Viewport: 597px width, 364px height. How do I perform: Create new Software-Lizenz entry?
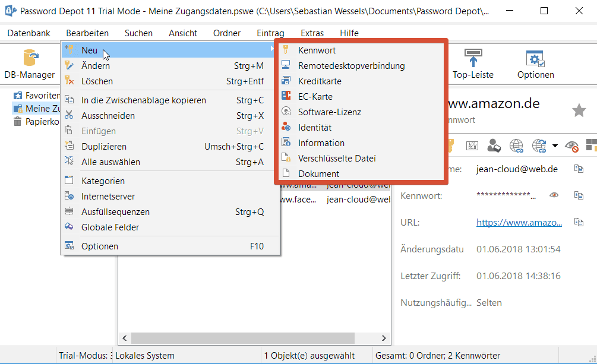(361, 112)
